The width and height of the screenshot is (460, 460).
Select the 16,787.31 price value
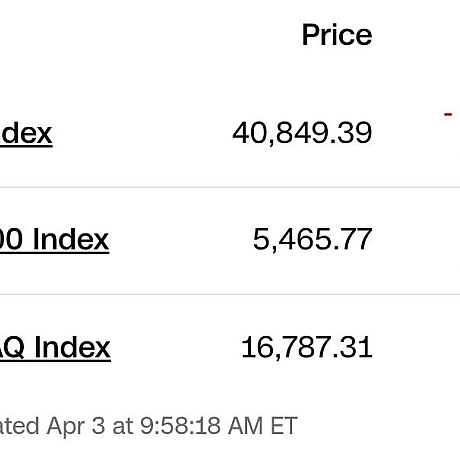click(x=307, y=347)
